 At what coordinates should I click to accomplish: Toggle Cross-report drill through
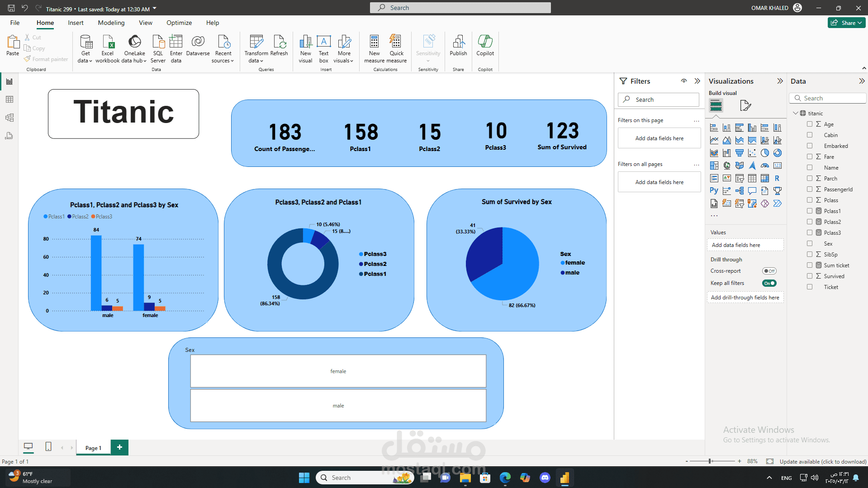click(769, 271)
